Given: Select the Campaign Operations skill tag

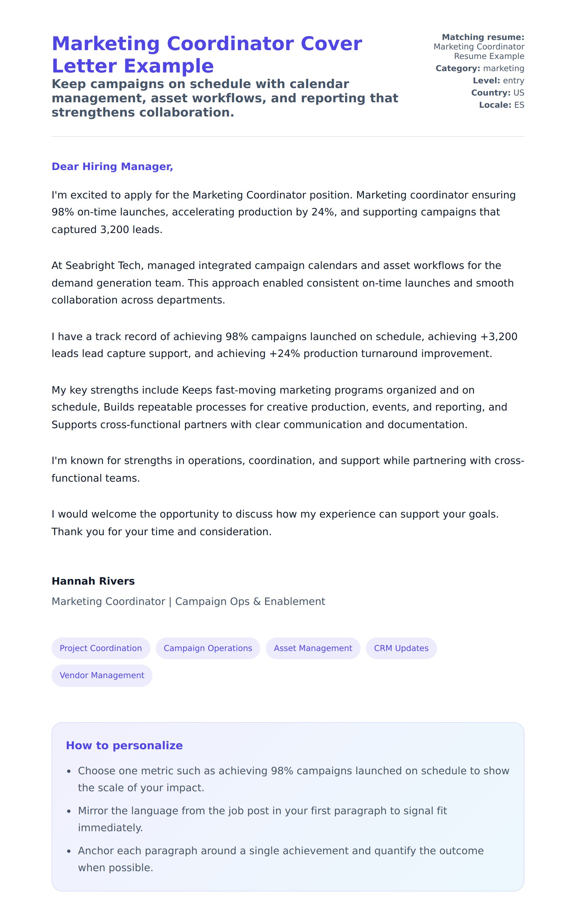Looking at the screenshot, I should coord(208,648).
